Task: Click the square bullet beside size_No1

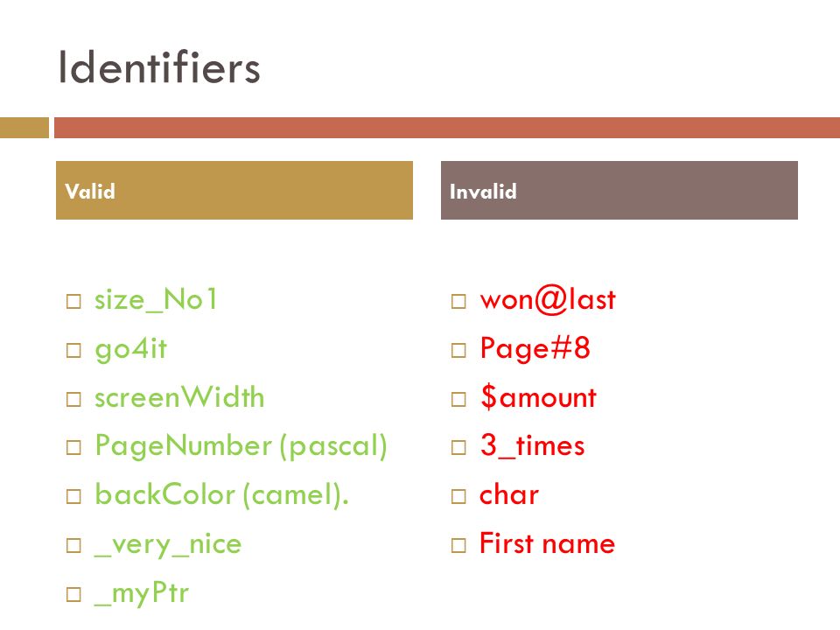Action: [73, 301]
